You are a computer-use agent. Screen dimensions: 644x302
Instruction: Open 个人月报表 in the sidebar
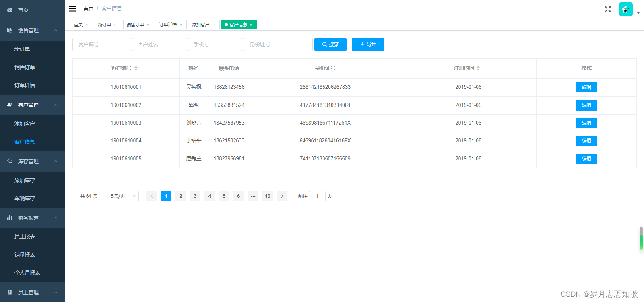[x=33, y=273]
